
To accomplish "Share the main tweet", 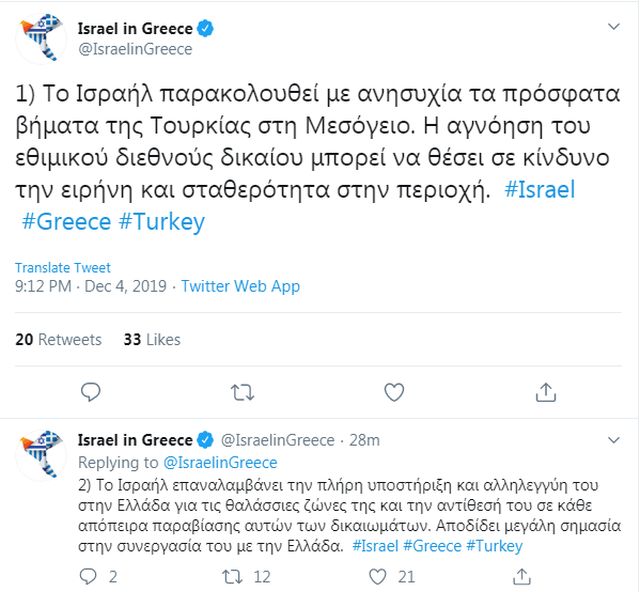I will tap(546, 391).
